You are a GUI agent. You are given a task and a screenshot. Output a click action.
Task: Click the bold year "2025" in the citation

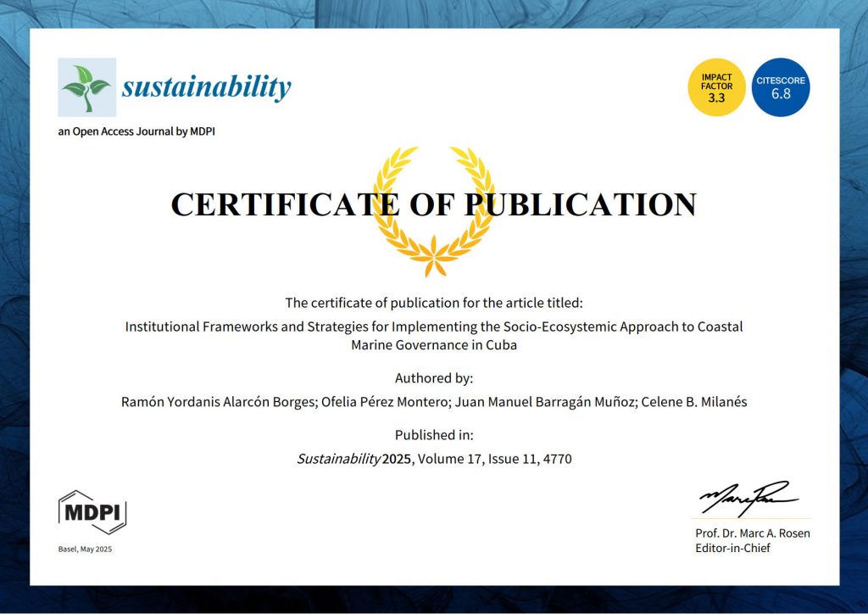click(x=397, y=459)
